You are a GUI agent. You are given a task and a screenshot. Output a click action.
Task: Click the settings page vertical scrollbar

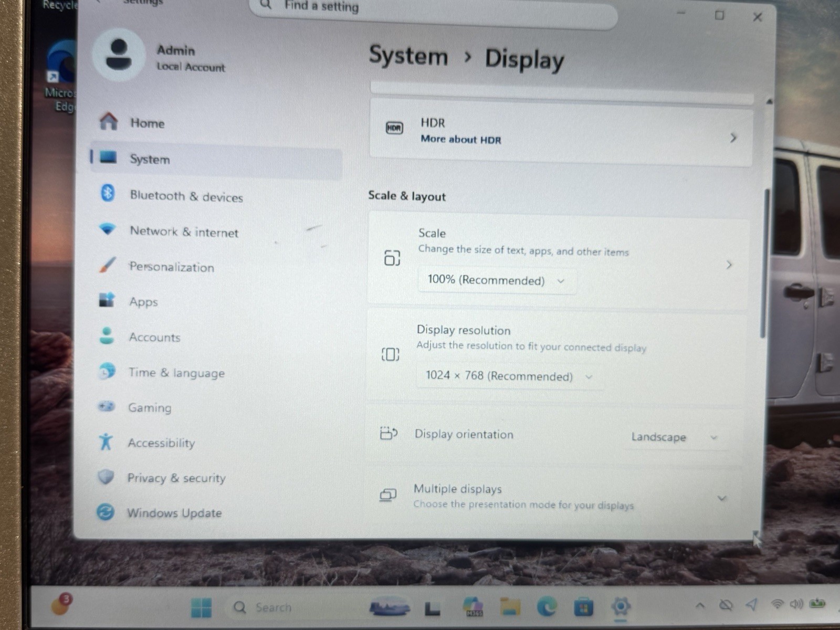point(764,262)
